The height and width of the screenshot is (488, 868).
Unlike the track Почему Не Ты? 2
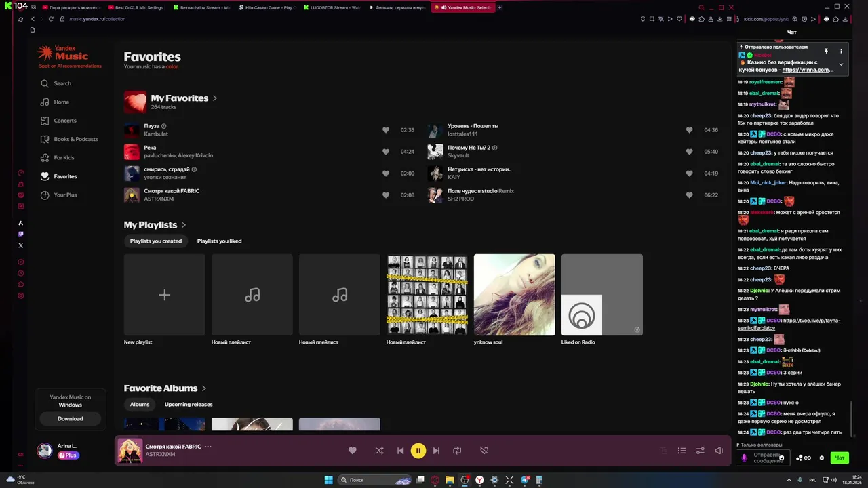pos(689,152)
